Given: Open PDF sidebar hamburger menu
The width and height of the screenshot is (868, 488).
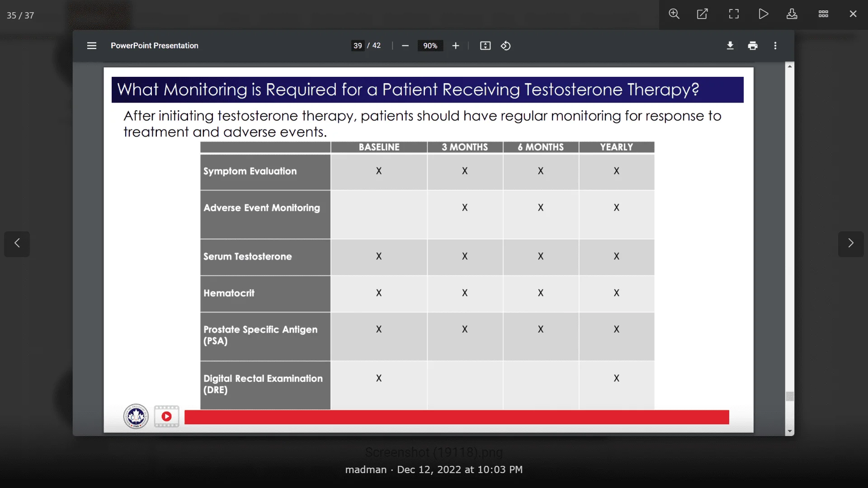Looking at the screenshot, I should point(92,46).
